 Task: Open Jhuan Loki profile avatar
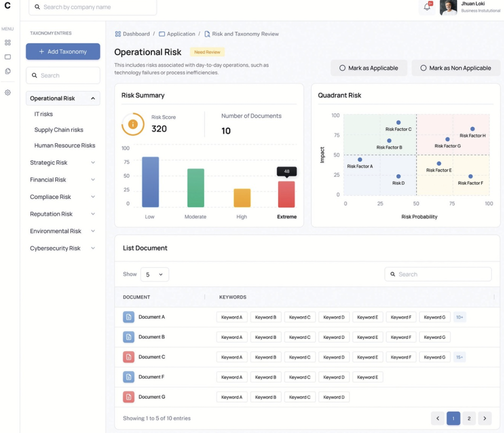(448, 7)
